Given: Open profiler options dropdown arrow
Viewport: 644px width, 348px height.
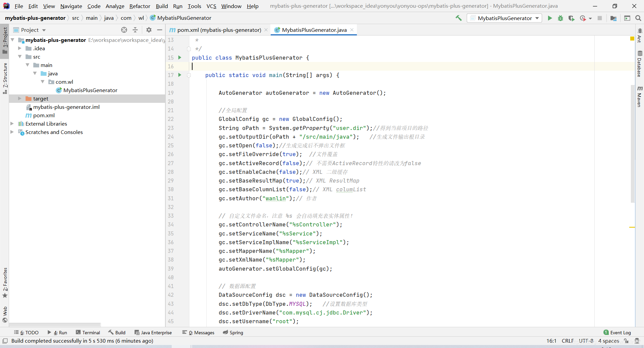Looking at the screenshot, I should [x=590, y=18].
